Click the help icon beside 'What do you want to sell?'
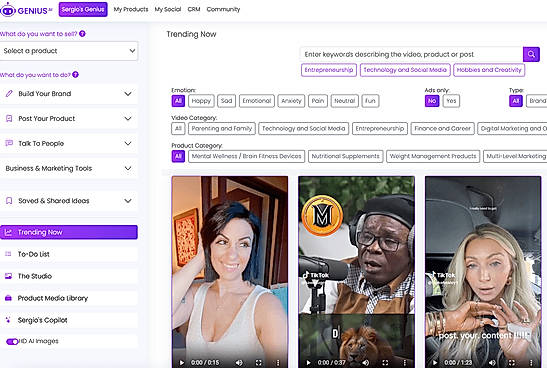Image resolution: width=547 pixels, height=368 pixels. click(82, 34)
